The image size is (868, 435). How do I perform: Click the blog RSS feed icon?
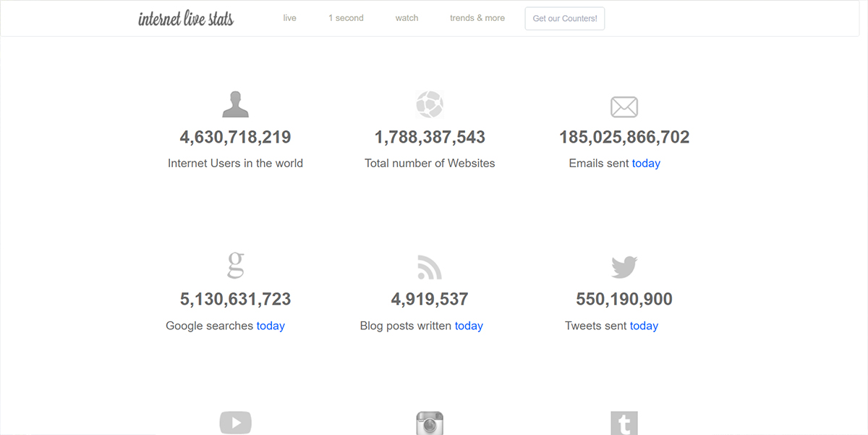(x=430, y=268)
